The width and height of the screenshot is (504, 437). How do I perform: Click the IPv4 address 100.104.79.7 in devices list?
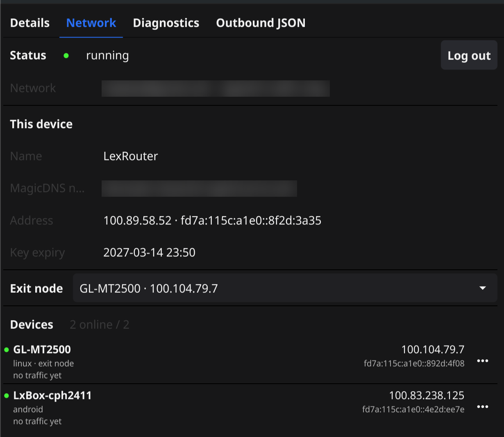coord(433,349)
